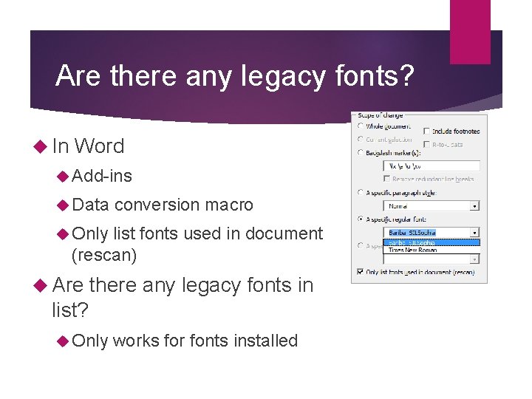532x399 pixels.
Task: Select the Whole document radio button
Action: click(361, 126)
